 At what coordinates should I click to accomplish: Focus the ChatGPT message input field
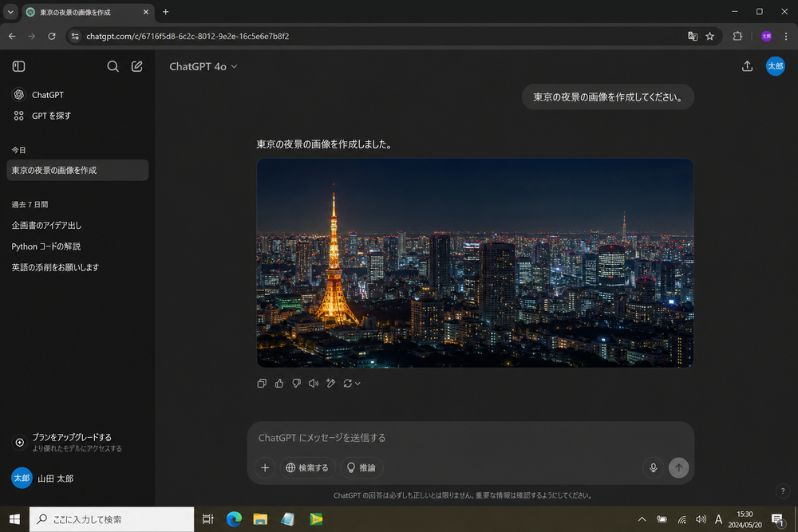coord(471,437)
